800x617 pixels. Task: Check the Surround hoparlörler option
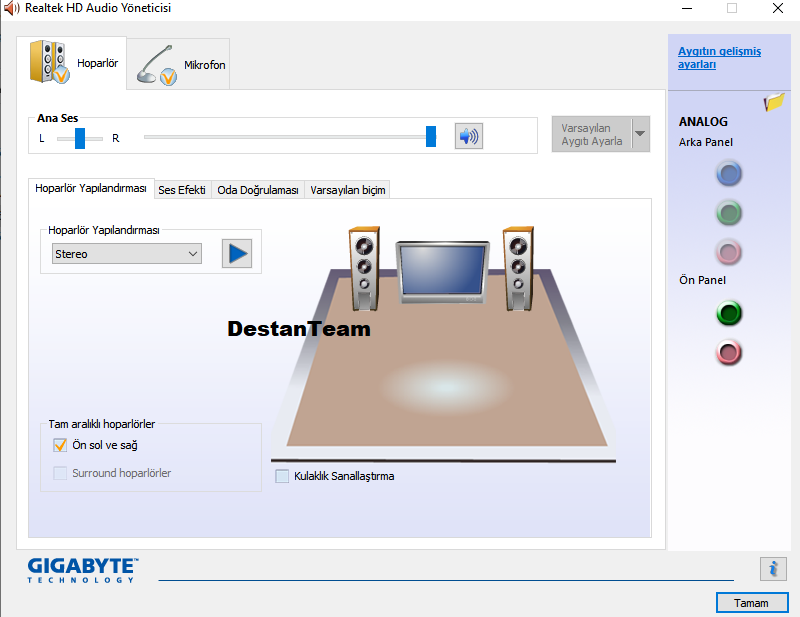pyautogui.click(x=59, y=472)
